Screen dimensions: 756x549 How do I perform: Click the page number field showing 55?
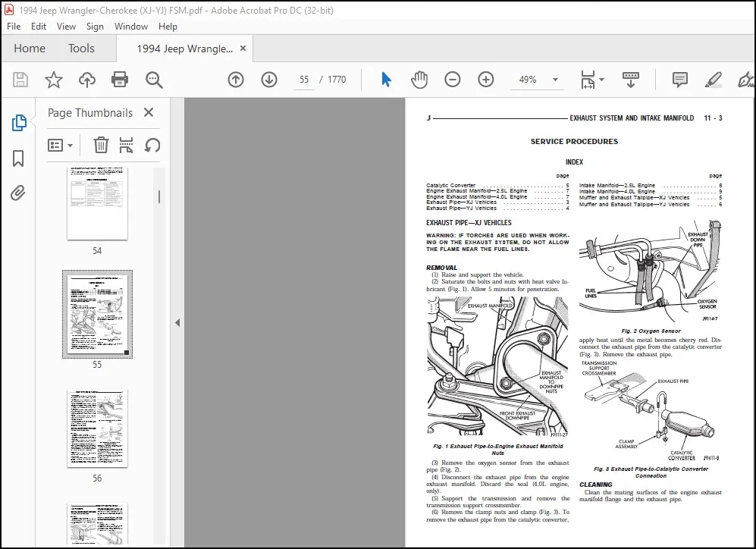click(x=304, y=80)
